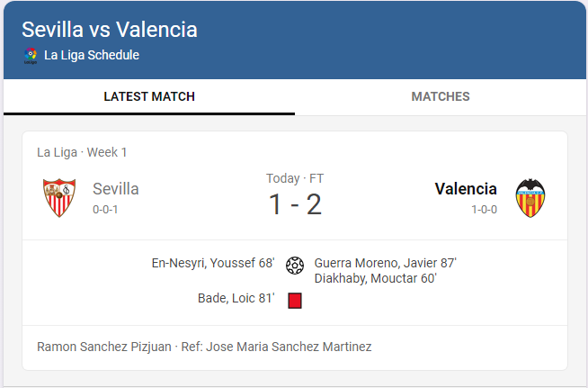This screenshot has height=388, width=588.
Task: Click the soccer ball goals icon
Action: (x=295, y=266)
